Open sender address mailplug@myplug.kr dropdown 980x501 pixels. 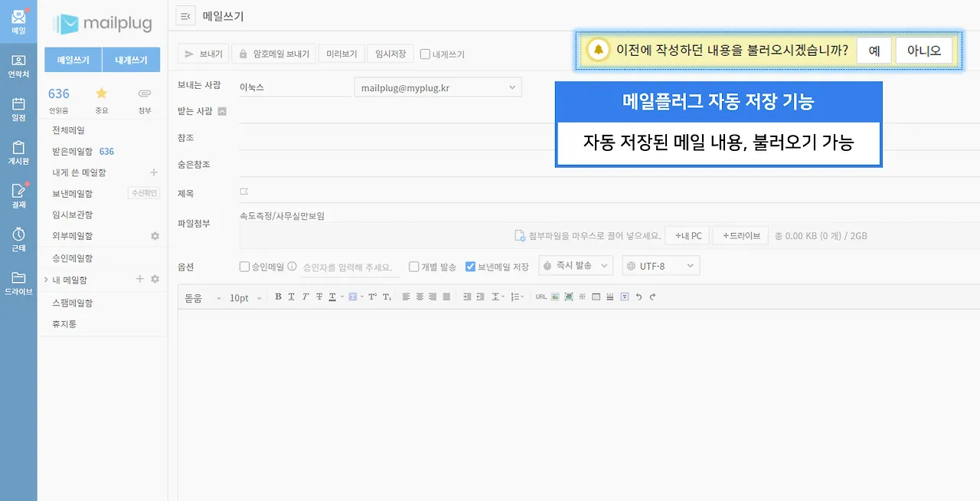tap(437, 87)
